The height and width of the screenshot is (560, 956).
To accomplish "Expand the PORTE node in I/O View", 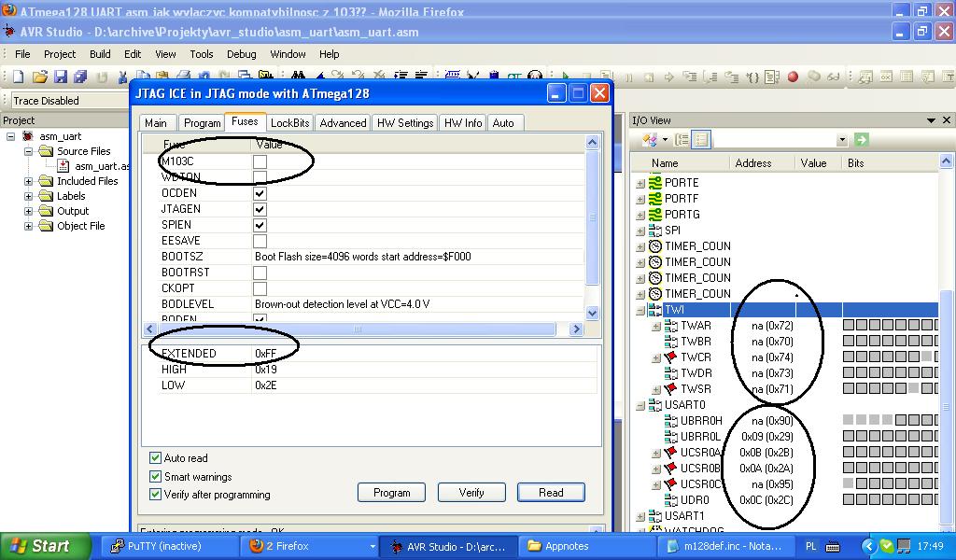I will (640, 183).
